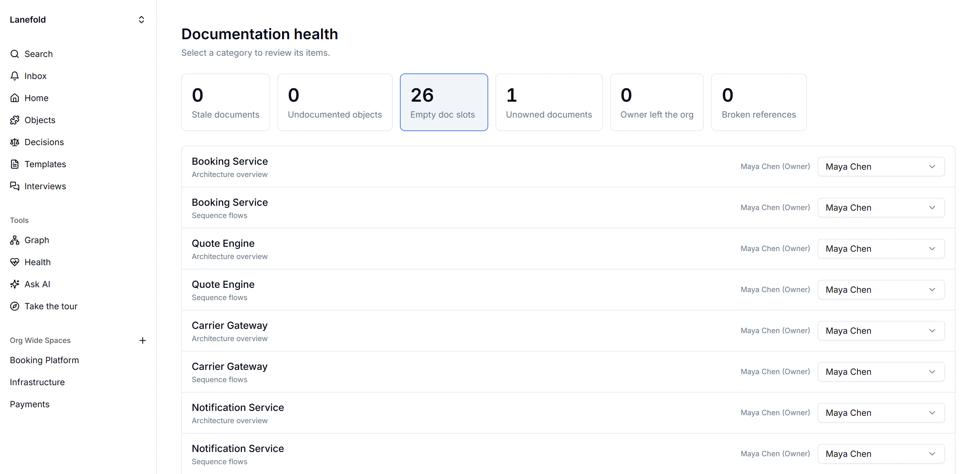980x474 pixels.
Task: Click the Take the tour compass icon
Action: tap(14, 307)
